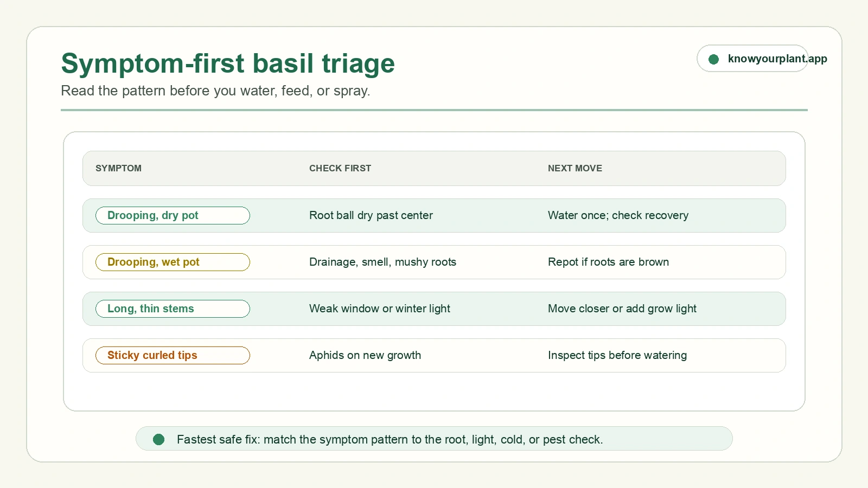Image resolution: width=868 pixels, height=488 pixels.
Task: Click the green dot beside knowyourplant.app
Action: pos(713,59)
